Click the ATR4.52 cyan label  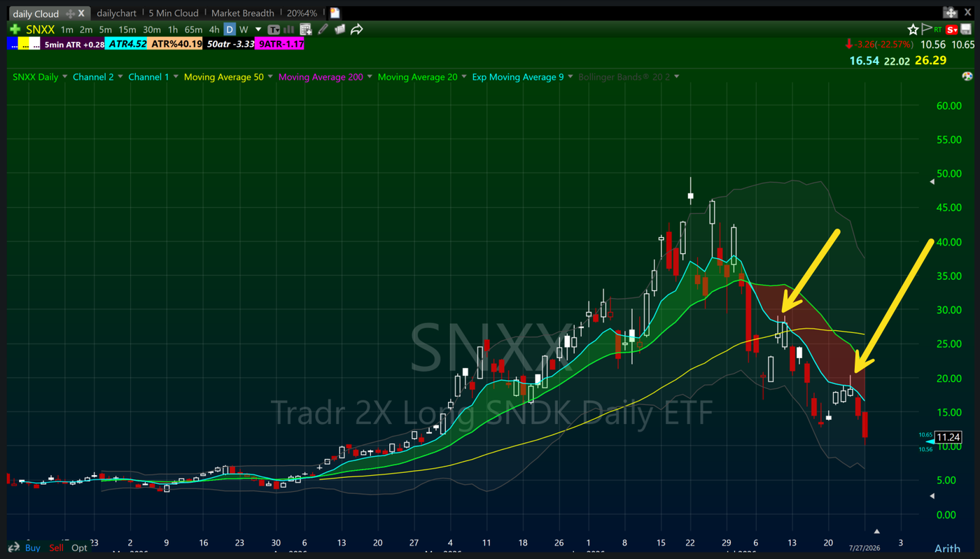click(127, 44)
